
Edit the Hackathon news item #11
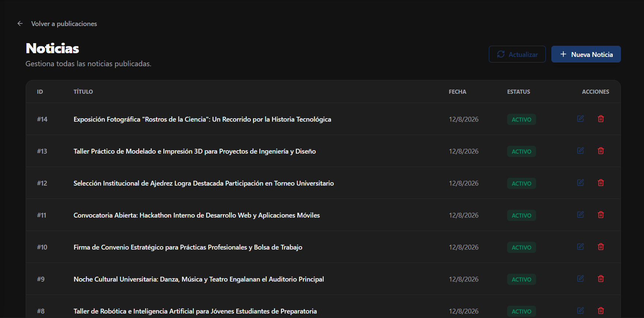coord(580,215)
